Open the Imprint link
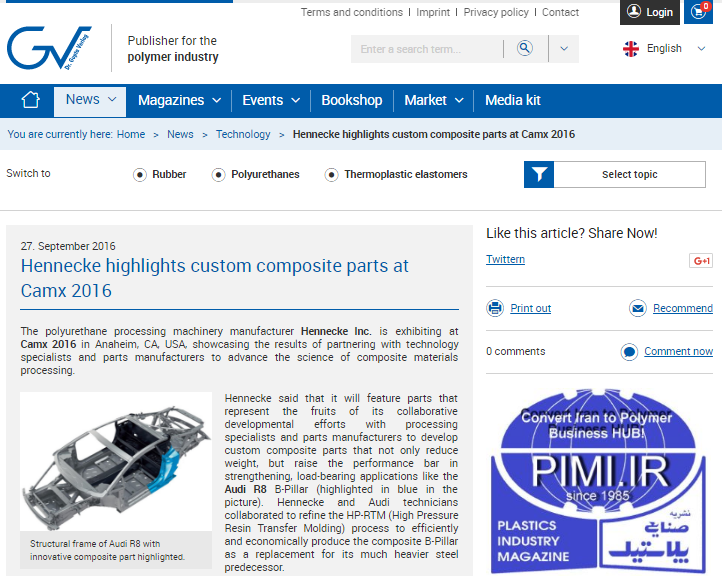The image size is (722, 576). click(433, 12)
